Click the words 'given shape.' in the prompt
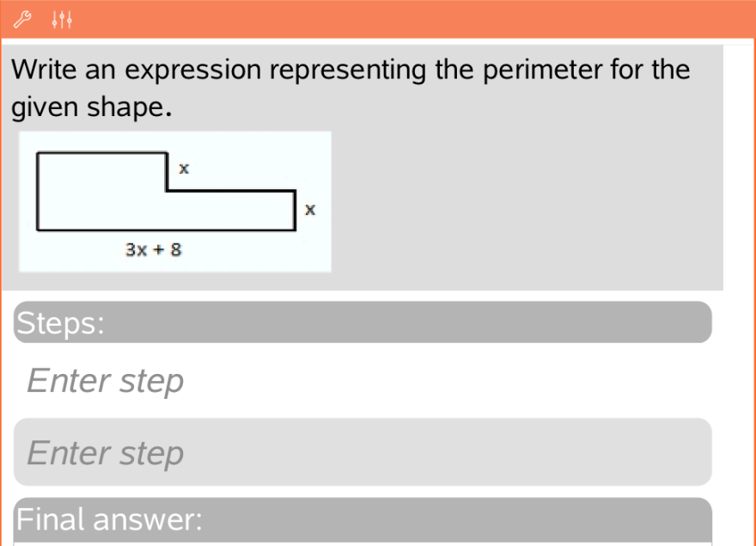 [x=87, y=108]
